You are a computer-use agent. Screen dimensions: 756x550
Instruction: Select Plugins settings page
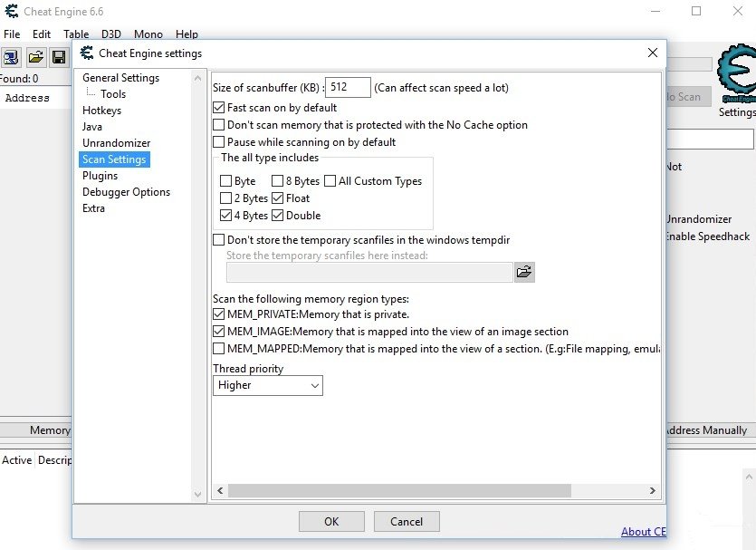(x=100, y=176)
